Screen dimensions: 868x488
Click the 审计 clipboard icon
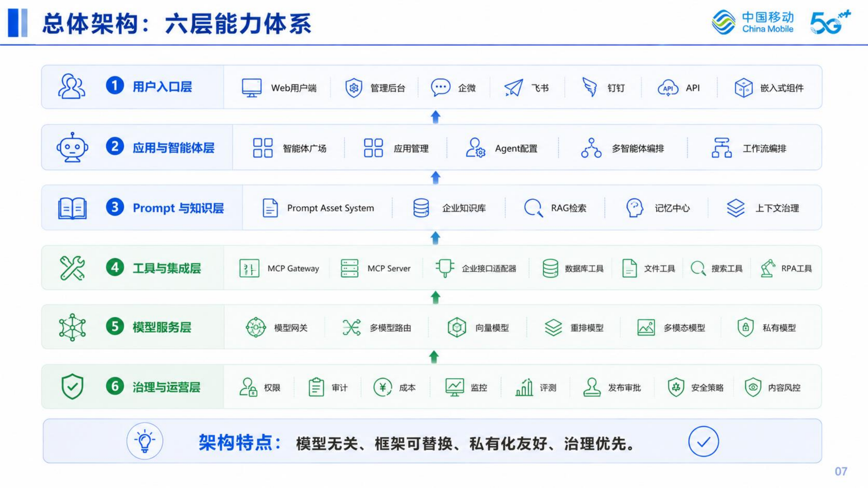[x=316, y=387]
